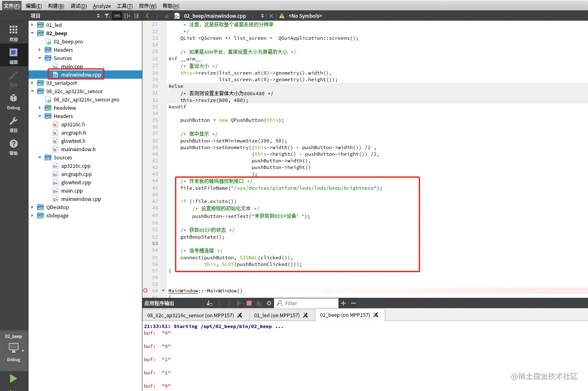Clear the application output
This screenshot has height=391, width=588.
209,303
